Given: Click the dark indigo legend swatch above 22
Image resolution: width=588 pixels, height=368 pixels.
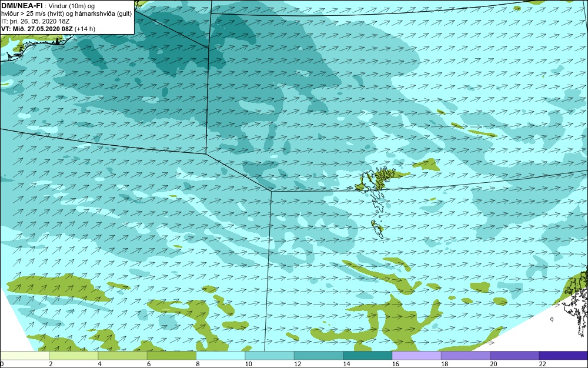Looking at the screenshot, I should (x=563, y=356).
